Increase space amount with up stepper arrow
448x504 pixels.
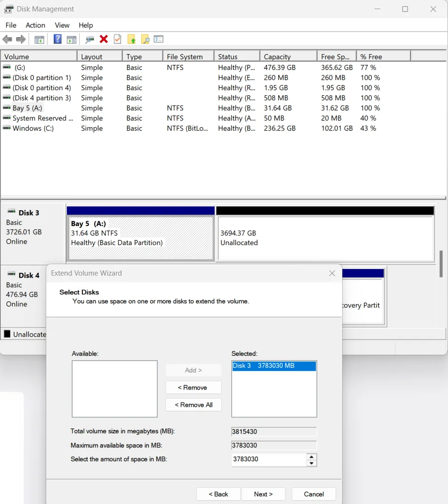[x=311, y=457]
